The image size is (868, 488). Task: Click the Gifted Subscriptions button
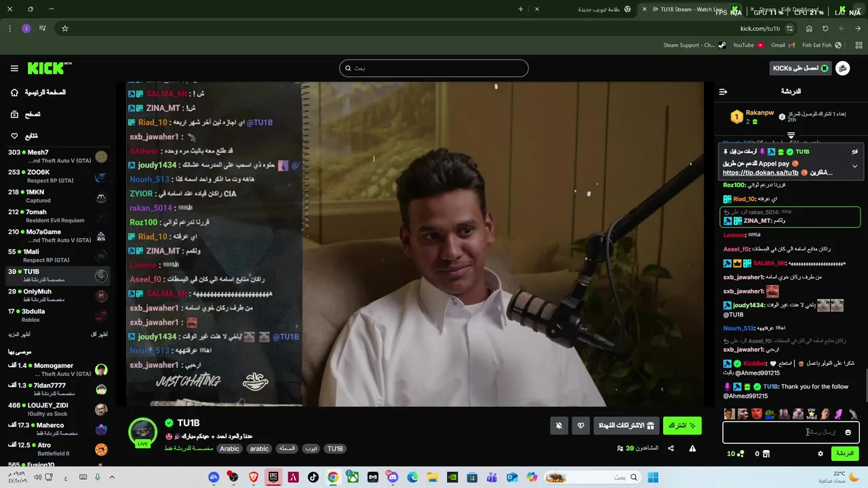(626, 426)
